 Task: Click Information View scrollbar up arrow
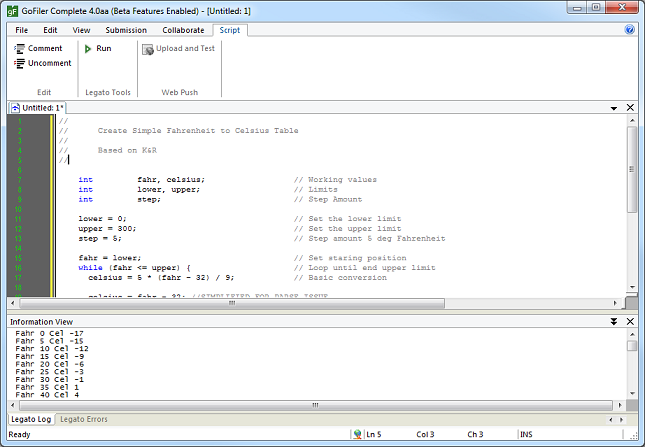pos(632,334)
